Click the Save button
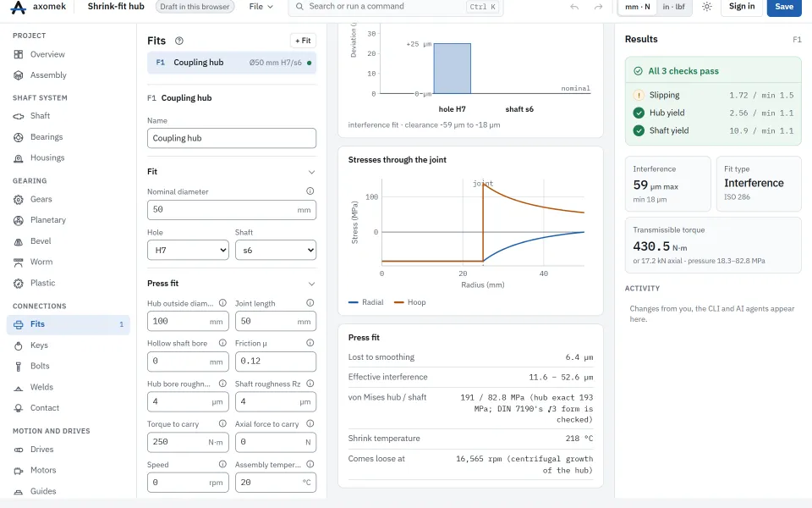Viewport: 812px width, 508px height. coord(784,7)
